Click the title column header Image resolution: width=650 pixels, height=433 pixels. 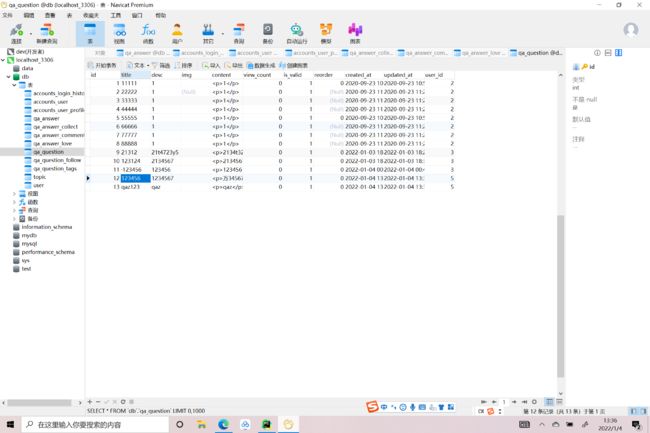point(135,75)
